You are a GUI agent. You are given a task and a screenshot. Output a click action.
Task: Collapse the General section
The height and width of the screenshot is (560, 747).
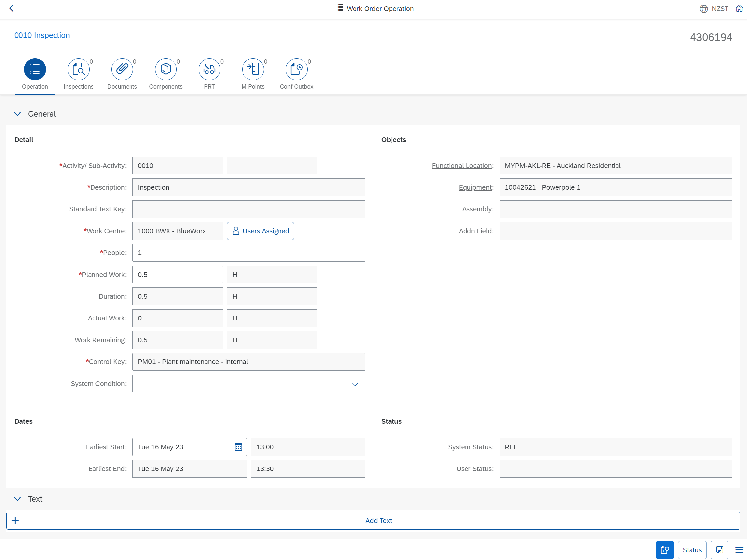pos(17,114)
